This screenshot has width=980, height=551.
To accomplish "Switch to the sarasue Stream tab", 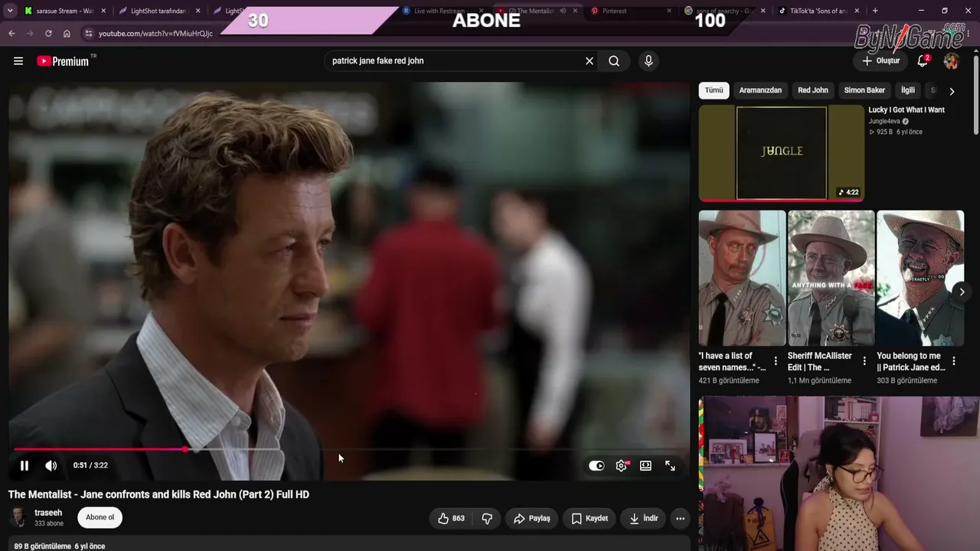I will click(x=65, y=11).
